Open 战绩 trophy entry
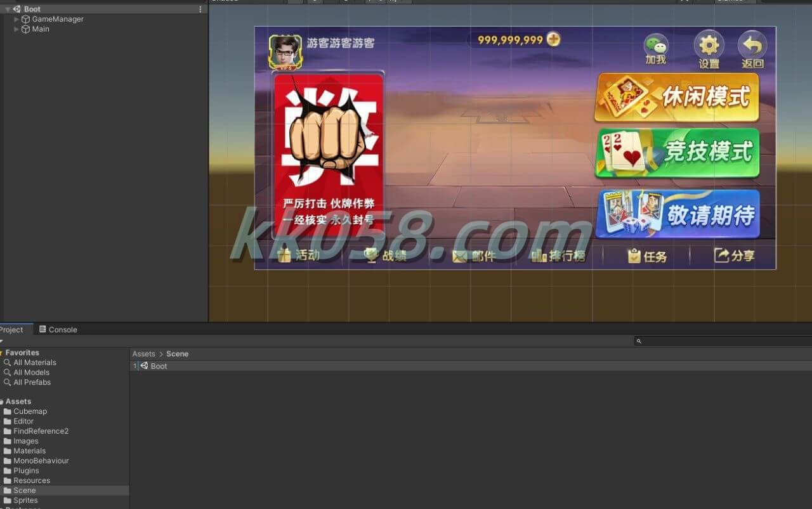 [x=385, y=255]
